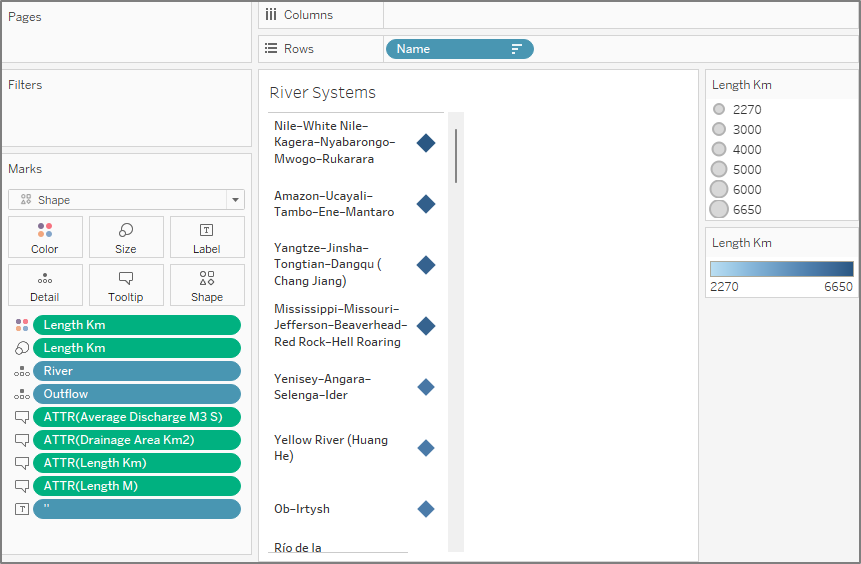
Task: Open the Color marks card button
Action: click(x=45, y=237)
